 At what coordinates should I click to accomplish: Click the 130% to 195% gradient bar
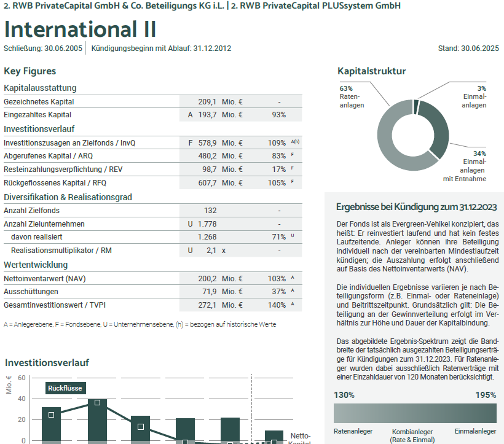[x=415, y=413]
